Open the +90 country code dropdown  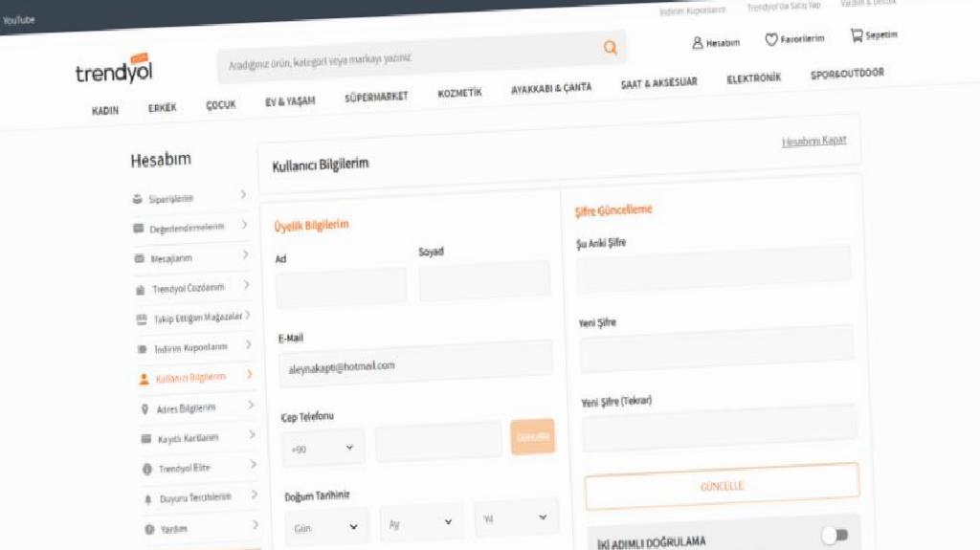(x=323, y=448)
